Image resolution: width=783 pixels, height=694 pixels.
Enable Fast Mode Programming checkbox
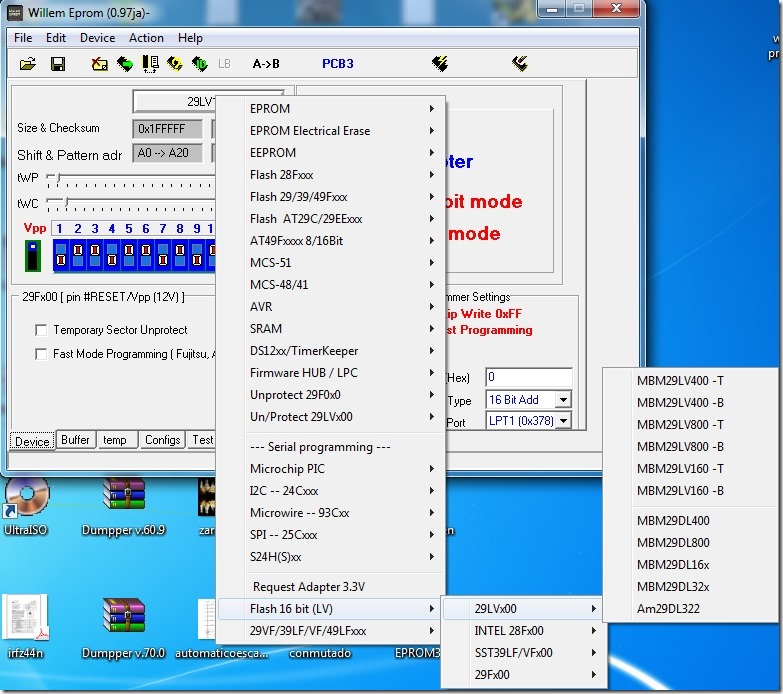click(41, 354)
